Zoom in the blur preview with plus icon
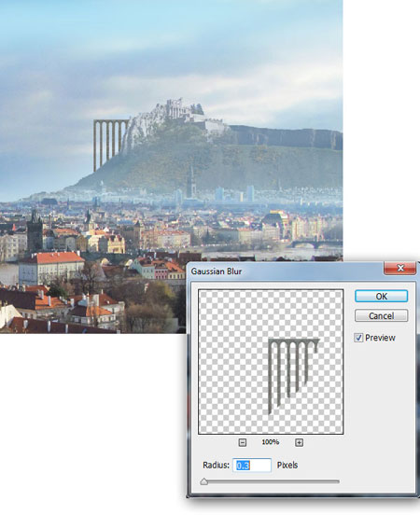Viewport: 420px width, 515px height. click(x=299, y=442)
